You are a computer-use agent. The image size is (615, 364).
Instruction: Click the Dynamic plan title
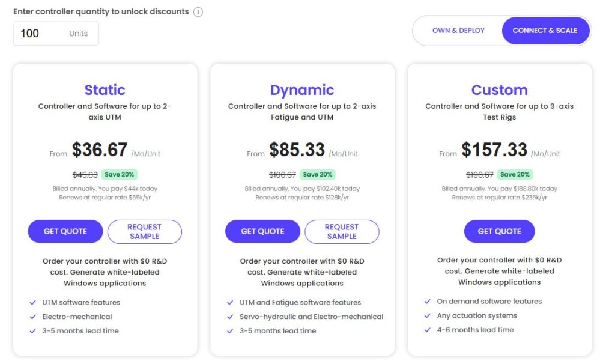(302, 90)
